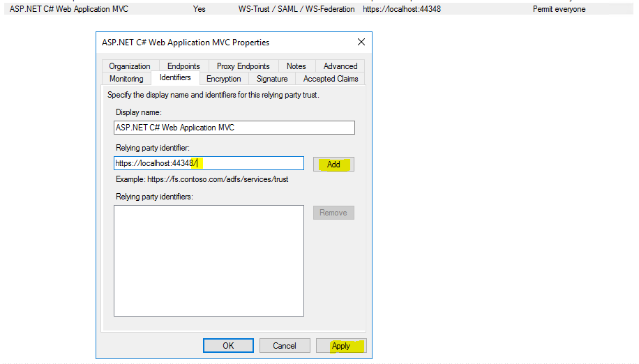Cancel the properties dialog
This screenshot has height=364, width=639.
coord(285,346)
